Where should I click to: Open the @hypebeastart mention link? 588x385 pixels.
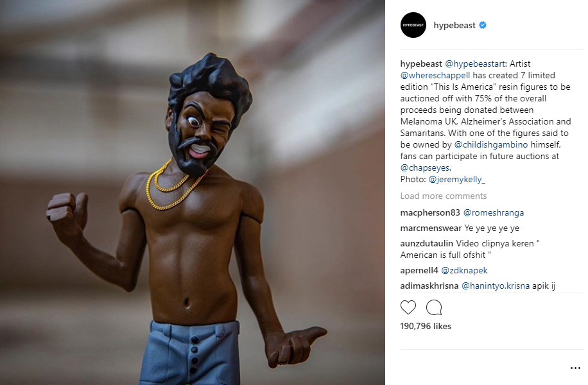tap(474, 64)
